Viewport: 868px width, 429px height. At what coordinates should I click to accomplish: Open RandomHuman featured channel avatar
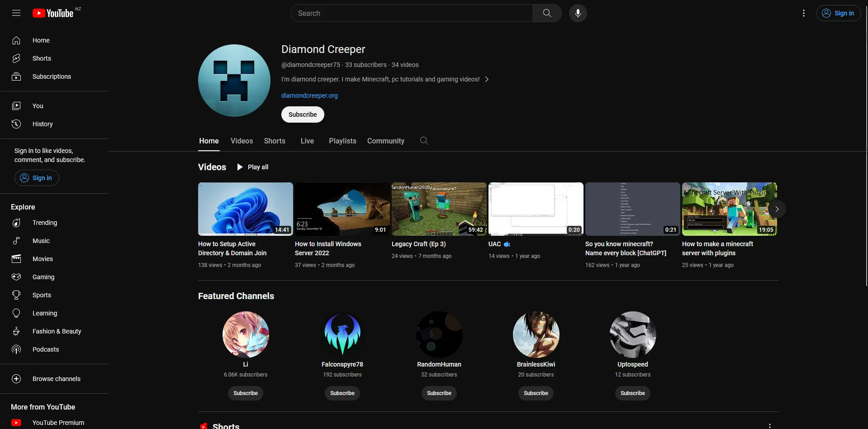439,334
